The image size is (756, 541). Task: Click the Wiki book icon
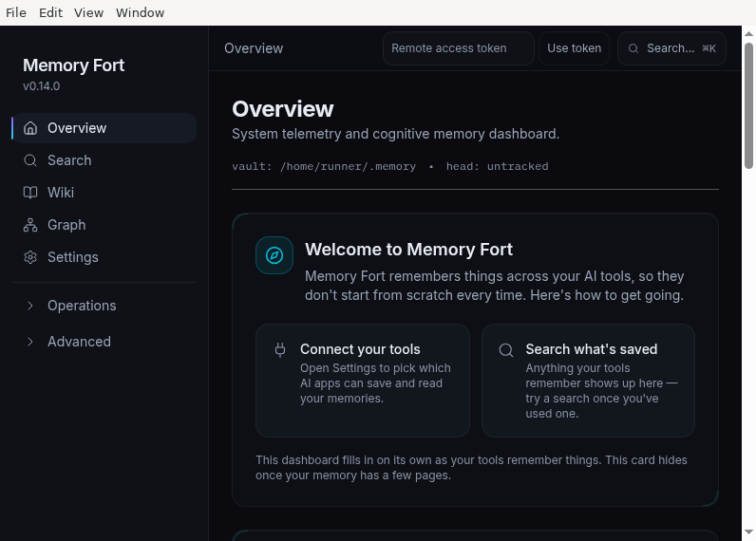[x=30, y=193]
